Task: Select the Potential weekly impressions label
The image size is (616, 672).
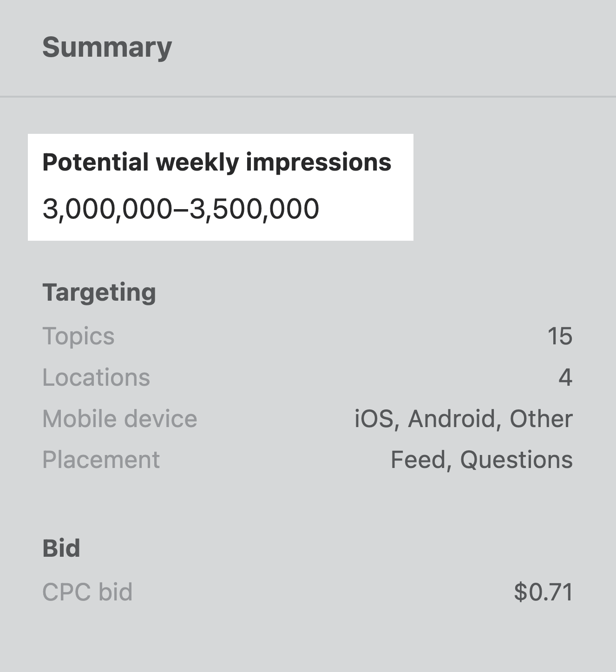Action: (217, 163)
